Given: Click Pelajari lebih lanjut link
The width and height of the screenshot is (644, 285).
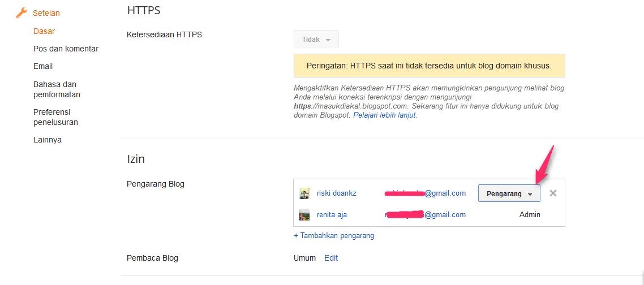Looking at the screenshot, I should point(384,115).
